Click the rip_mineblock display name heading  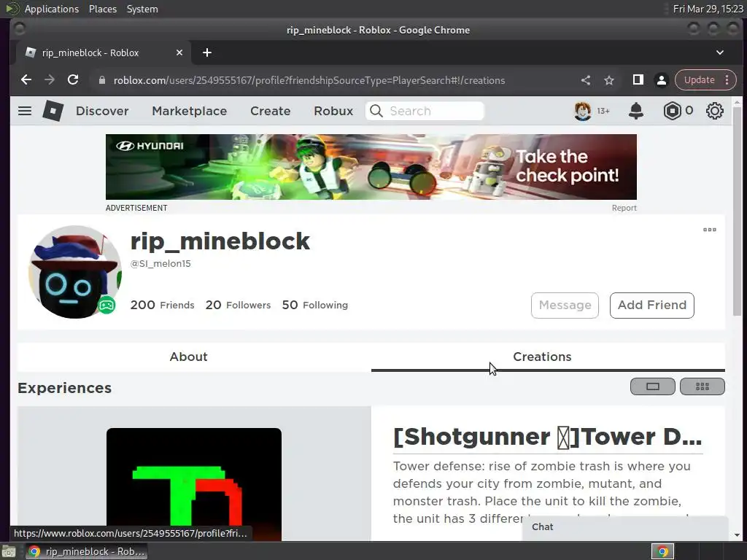(220, 241)
